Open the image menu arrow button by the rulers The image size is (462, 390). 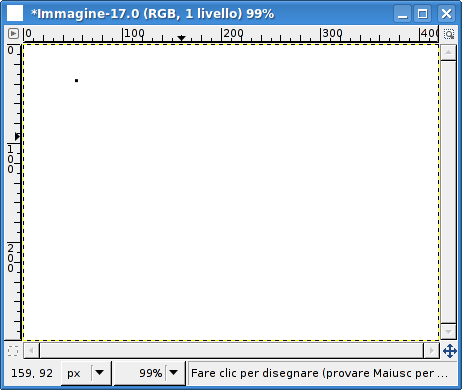click(13, 34)
